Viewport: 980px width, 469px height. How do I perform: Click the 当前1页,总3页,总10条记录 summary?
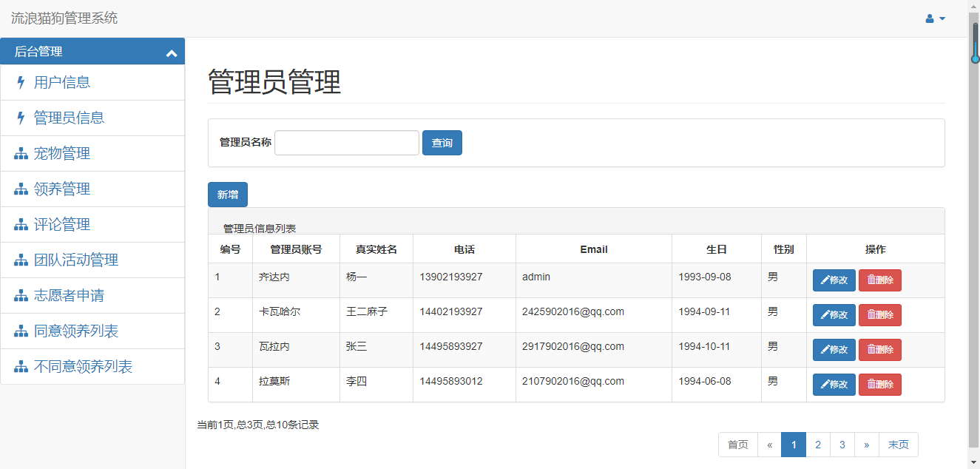click(x=258, y=425)
